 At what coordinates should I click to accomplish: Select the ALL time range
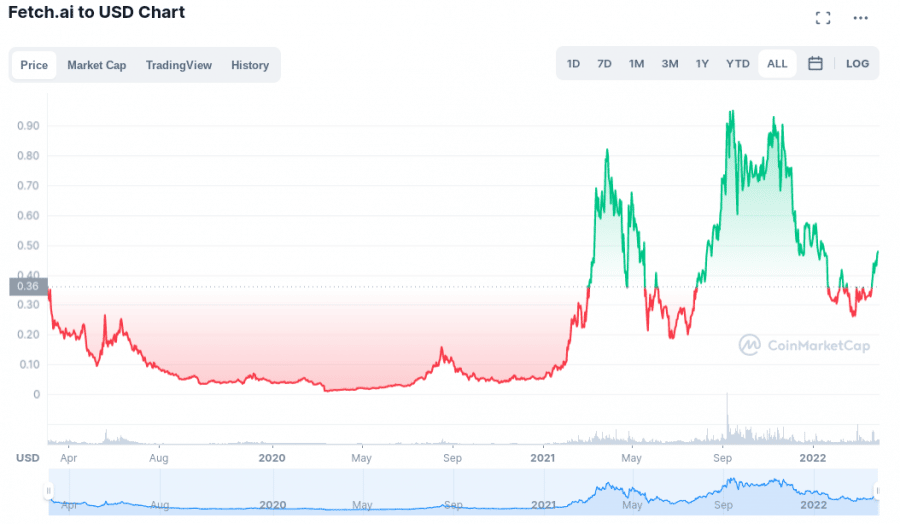coord(777,64)
